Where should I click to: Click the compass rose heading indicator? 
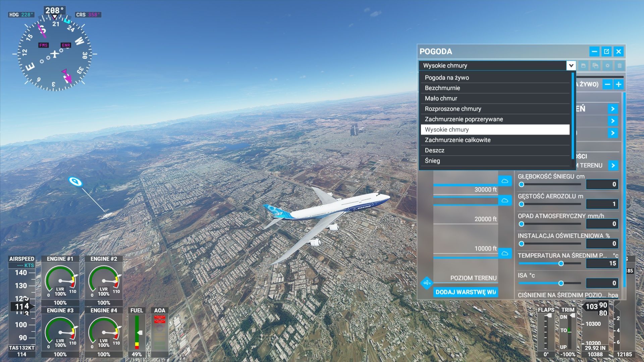click(x=54, y=54)
